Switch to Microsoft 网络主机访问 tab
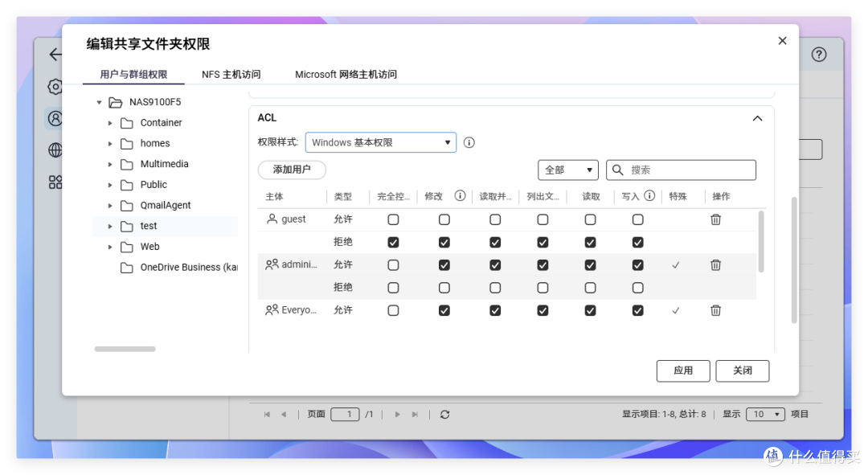The image size is (868, 475). point(346,74)
